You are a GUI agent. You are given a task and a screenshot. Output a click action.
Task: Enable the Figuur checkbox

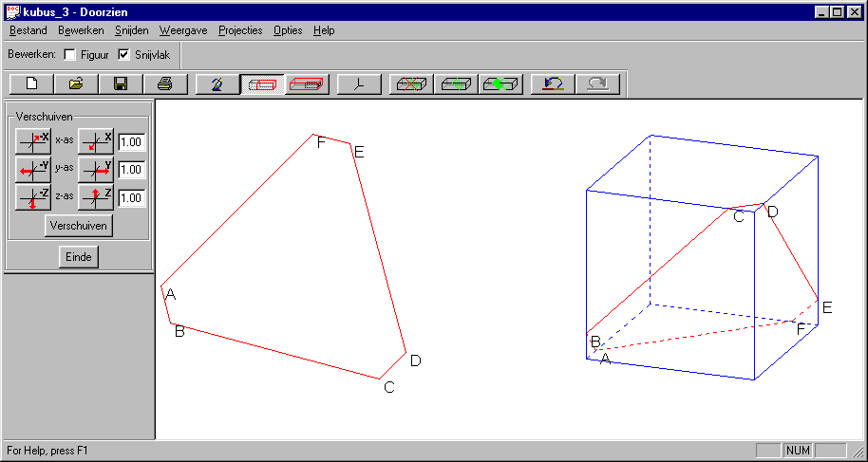pos(69,55)
